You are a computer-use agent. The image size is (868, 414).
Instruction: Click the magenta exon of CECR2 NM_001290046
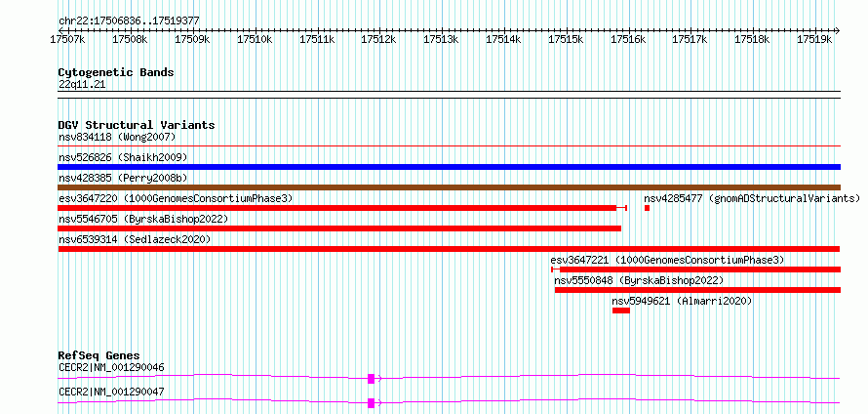tap(372, 379)
